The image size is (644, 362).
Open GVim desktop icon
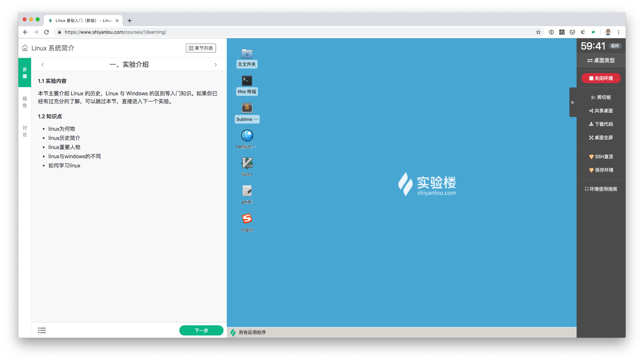tap(247, 163)
